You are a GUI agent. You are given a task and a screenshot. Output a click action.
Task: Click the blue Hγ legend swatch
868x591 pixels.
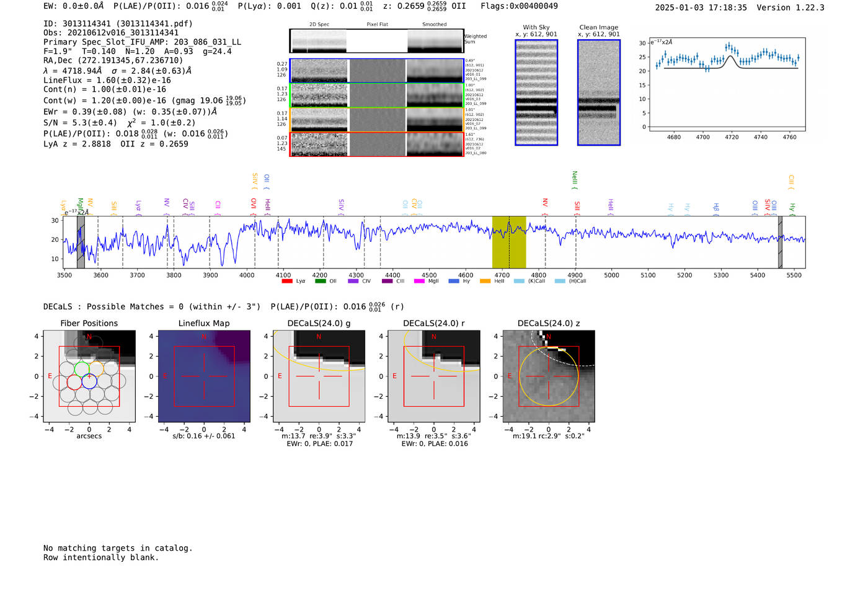coord(454,281)
